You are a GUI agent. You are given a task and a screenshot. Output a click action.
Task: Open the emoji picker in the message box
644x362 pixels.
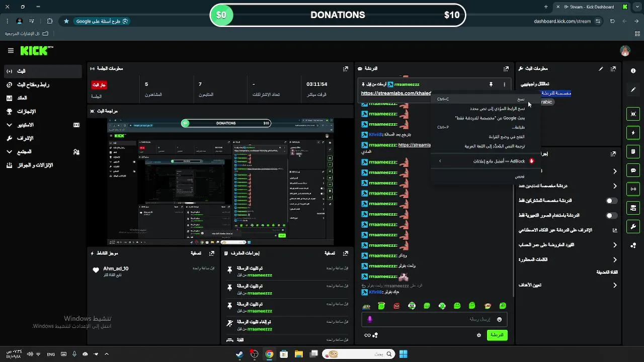point(499,319)
